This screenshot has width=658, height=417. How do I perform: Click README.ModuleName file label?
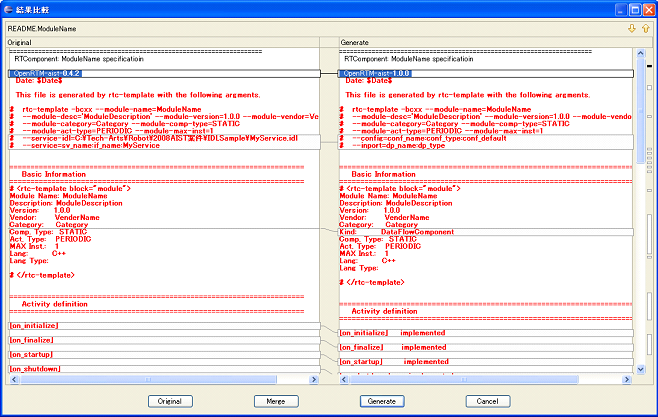pyautogui.click(x=42, y=29)
